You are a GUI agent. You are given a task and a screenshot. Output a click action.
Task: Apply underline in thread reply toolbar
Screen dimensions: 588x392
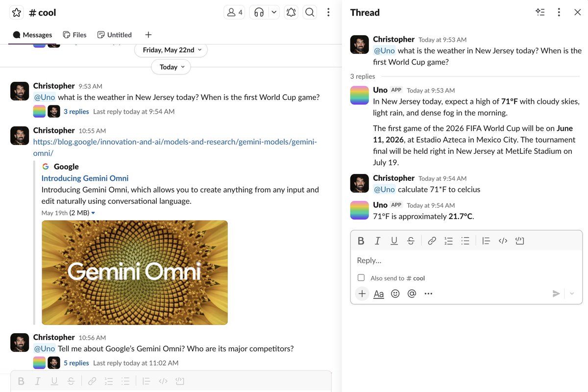(x=394, y=241)
